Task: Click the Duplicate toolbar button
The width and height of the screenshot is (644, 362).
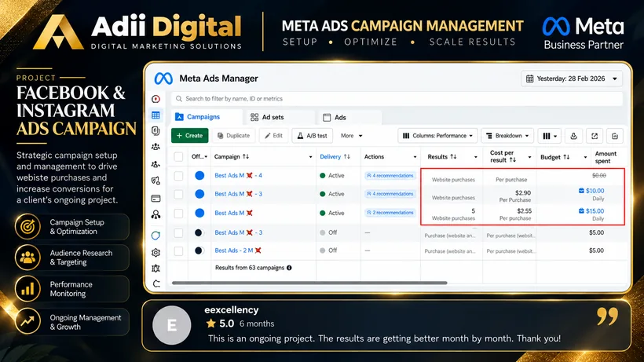Action: pyautogui.click(x=233, y=135)
